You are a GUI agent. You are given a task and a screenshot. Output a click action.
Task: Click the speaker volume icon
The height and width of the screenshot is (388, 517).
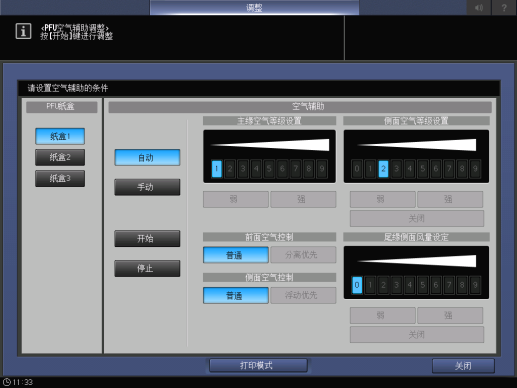point(479,7)
